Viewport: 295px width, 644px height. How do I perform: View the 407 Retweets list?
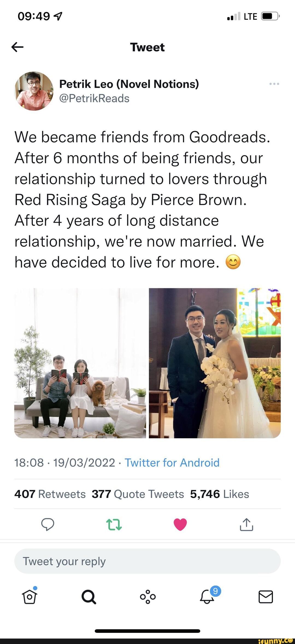50,494
